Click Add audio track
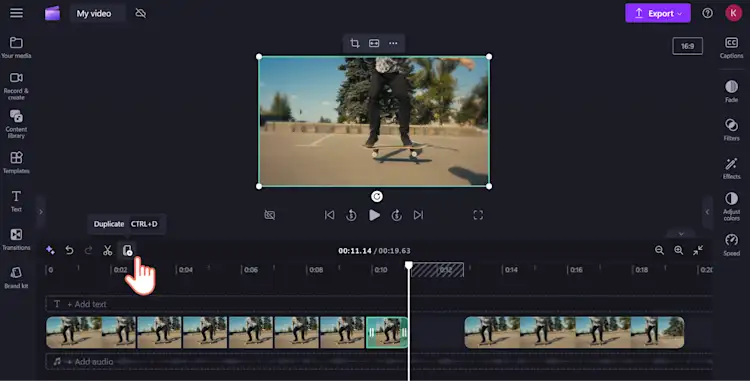Viewport: 750px width, 381px height. (x=90, y=362)
